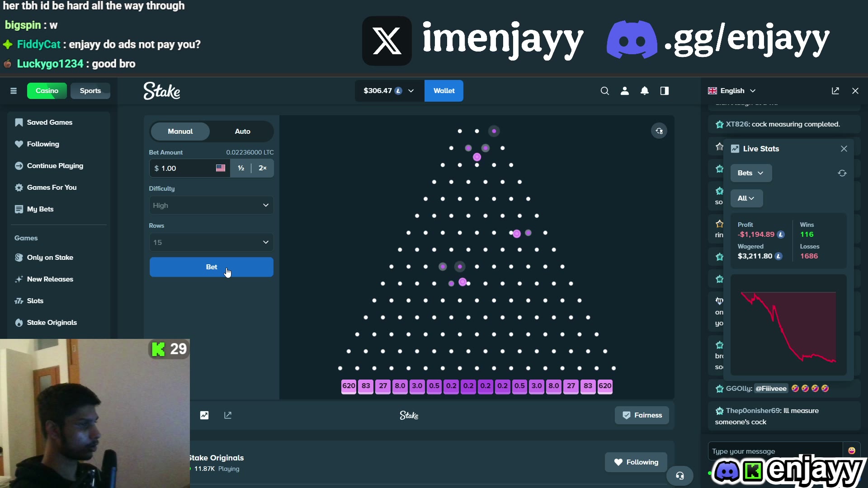Click the USD flag currency icon
The image size is (868, 488).
pyautogui.click(x=221, y=168)
